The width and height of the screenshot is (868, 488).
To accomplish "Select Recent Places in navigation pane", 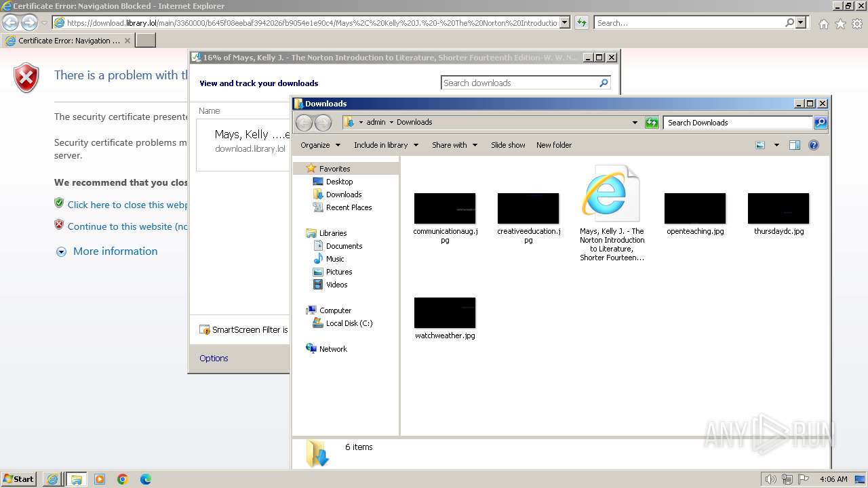I will (x=349, y=207).
